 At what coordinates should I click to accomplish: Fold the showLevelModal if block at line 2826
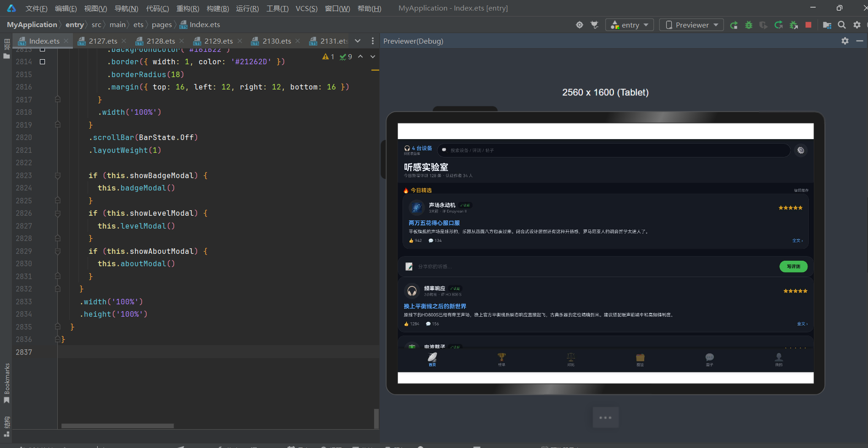tap(58, 213)
